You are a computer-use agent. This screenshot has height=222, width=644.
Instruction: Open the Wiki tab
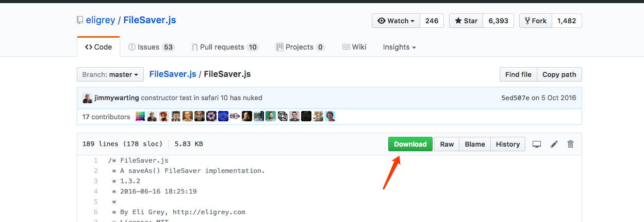(x=354, y=47)
